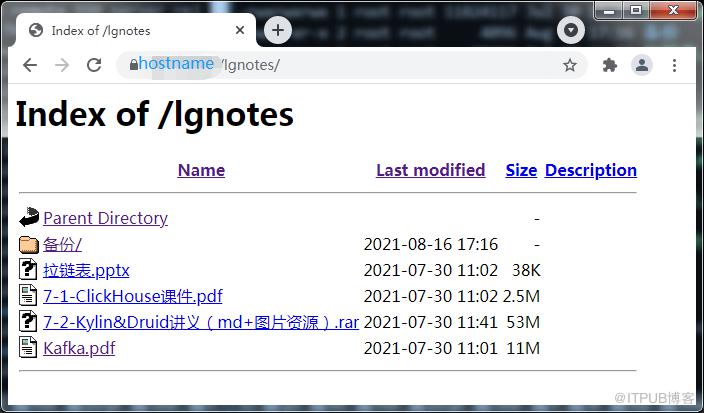Open 7-1-ClickHouse课件.pdf link
Image resolution: width=704 pixels, height=413 pixels.
[133, 296]
